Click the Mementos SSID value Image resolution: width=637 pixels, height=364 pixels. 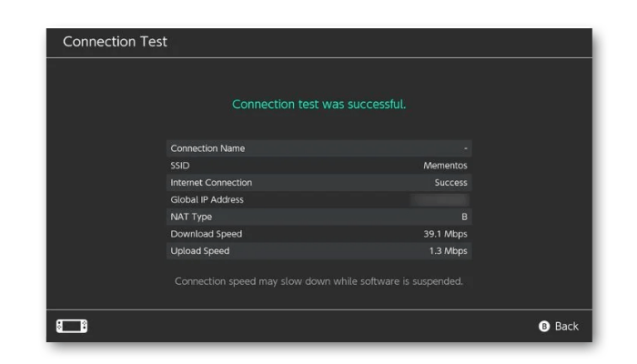coord(445,166)
